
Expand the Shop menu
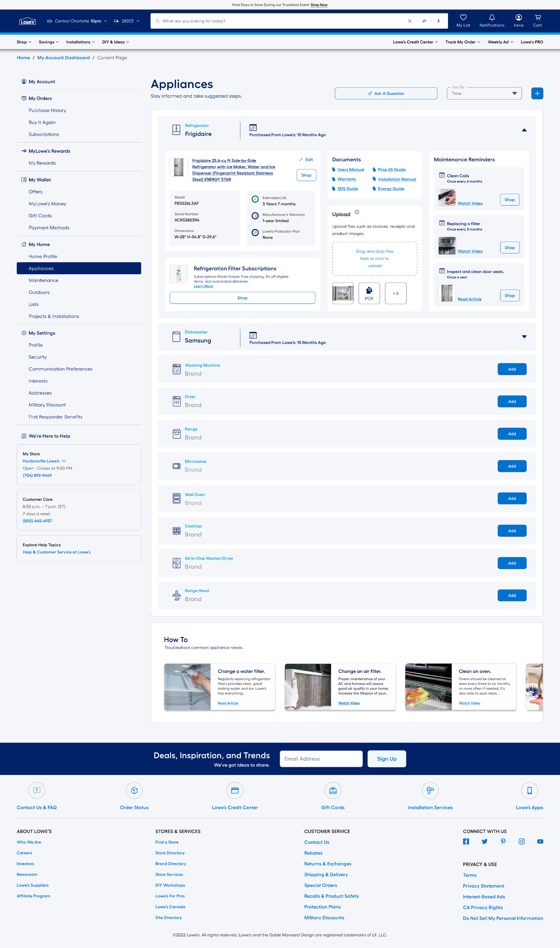[24, 42]
